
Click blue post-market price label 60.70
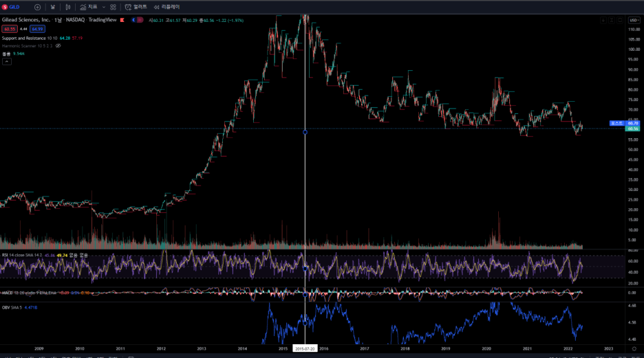click(632, 123)
